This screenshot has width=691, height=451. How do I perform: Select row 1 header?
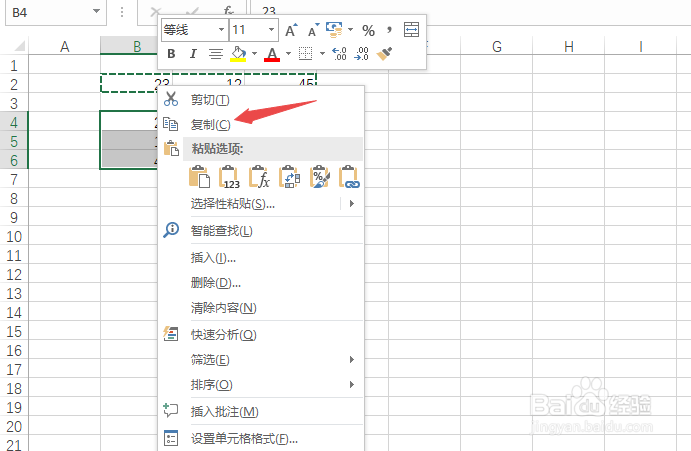pyautogui.click(x=14, y=66)
